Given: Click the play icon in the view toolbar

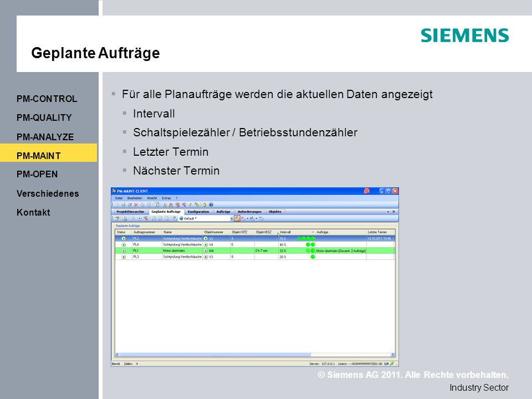Looking at the screenshot, I should tap(133, 218).
